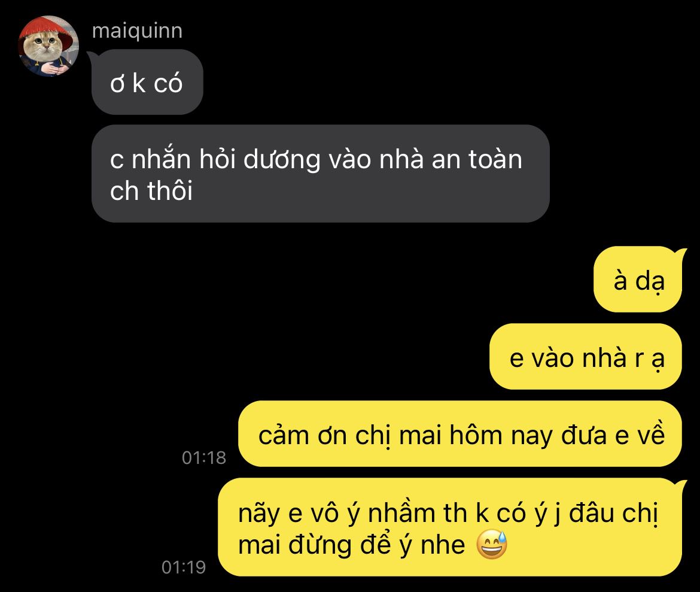Open maiquinn's cat profile picture
Image resolution: width=700 pixels, height=592 pixels.
48,46
